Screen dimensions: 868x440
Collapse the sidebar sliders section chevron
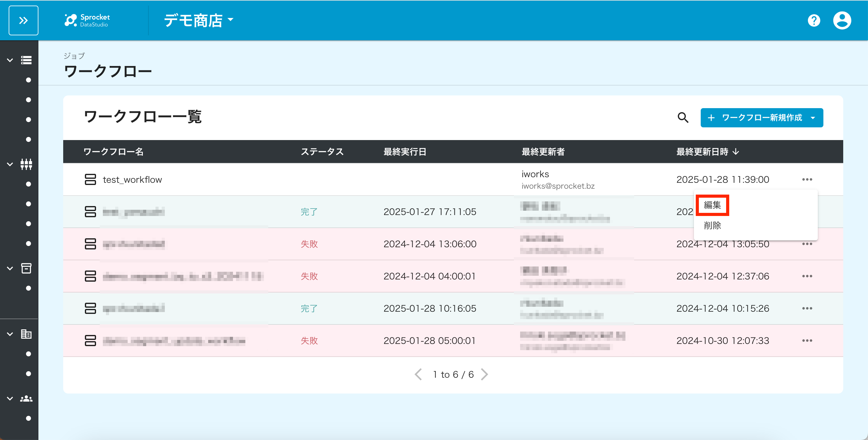(x=10, y=165)
